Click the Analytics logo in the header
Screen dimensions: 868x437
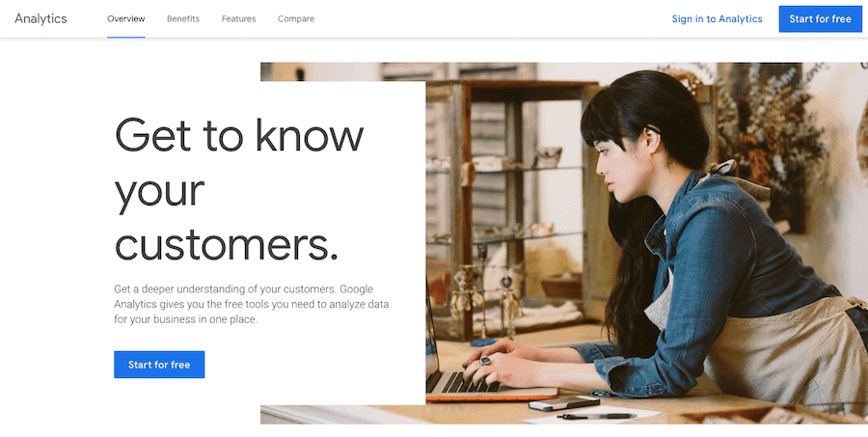pyautogui.click(x=41, y=19)
